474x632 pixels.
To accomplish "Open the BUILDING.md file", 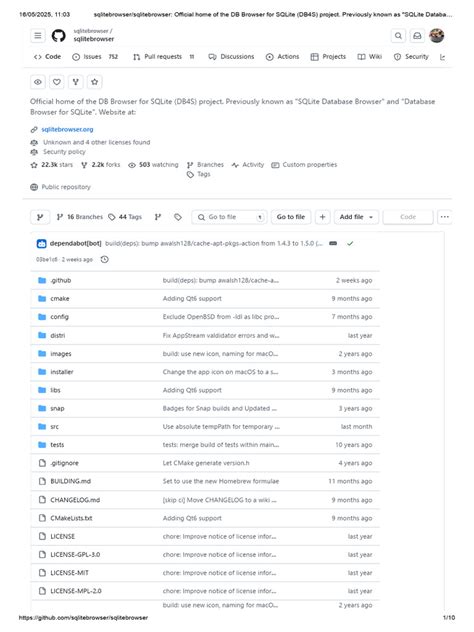I will click(71, 482).
